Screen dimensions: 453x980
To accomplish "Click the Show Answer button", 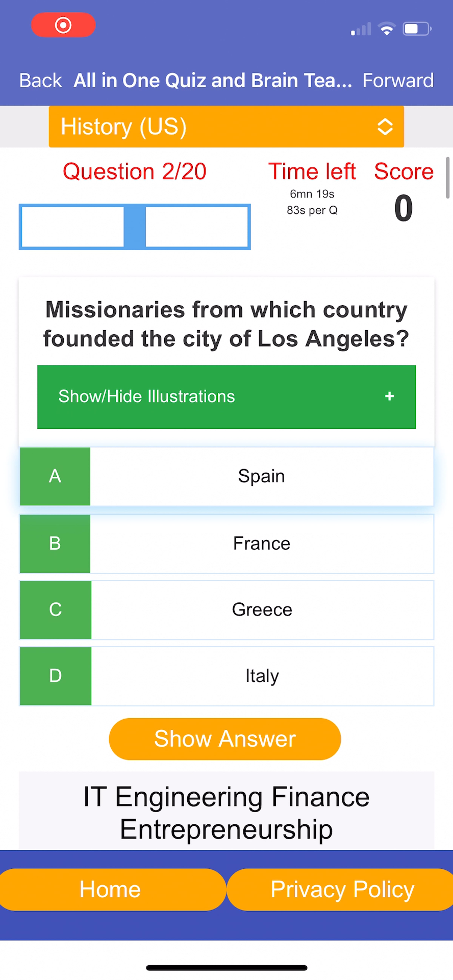I will pos(225,739).
